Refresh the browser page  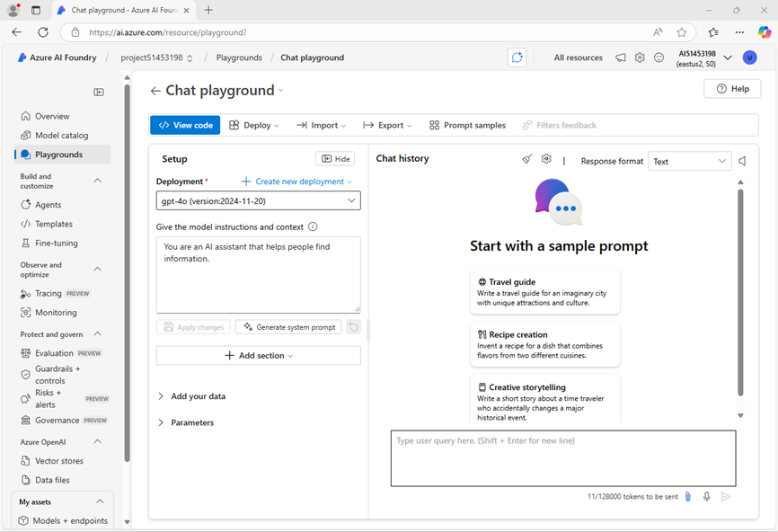click(x=43, y=32)
